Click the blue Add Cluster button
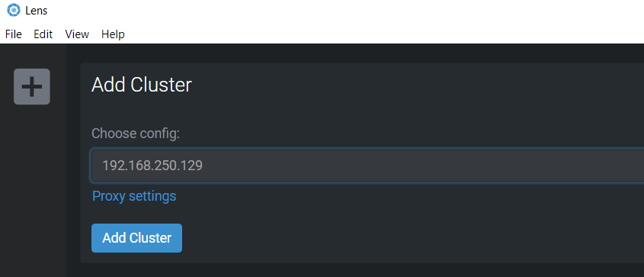 click(x=136, y=238)
